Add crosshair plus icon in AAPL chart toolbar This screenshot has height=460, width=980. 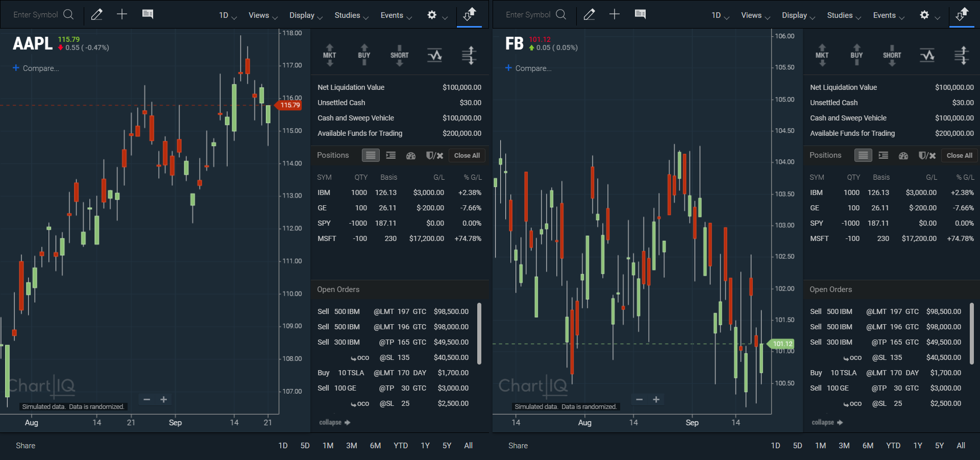(122, 14)
